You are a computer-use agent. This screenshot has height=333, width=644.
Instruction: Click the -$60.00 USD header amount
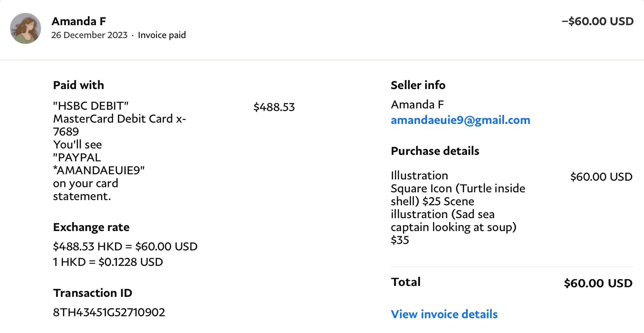[597, 21]
